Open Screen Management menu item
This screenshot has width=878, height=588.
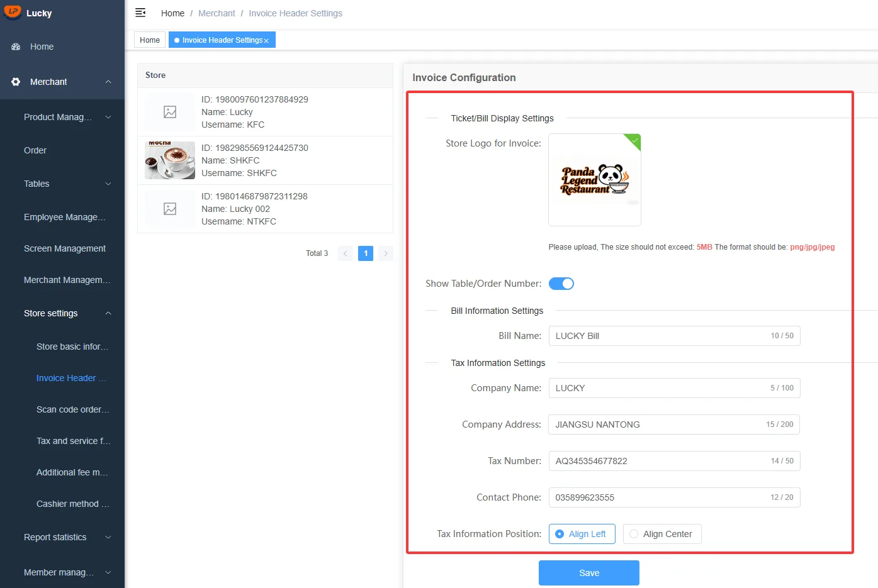point(62,248)
